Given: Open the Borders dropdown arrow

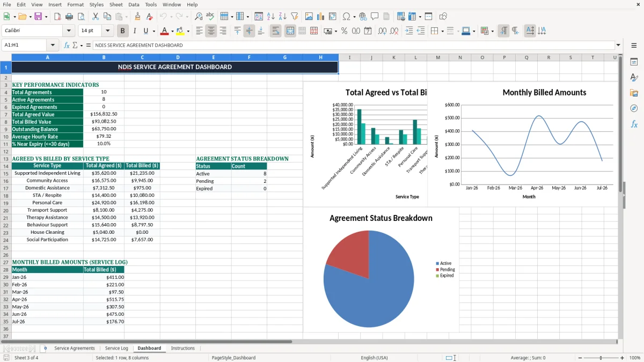Looking at the screenshot, I should [x=443, y=31].
